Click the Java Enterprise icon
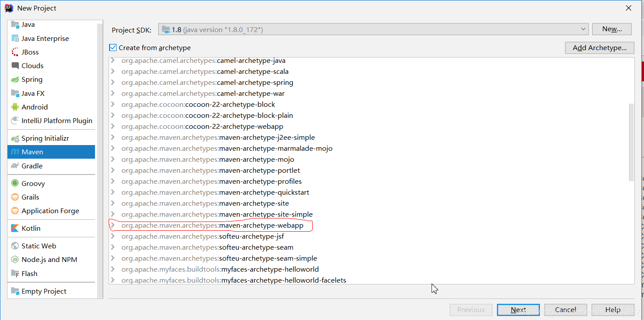Screen dimensions: 644x320 click(15, 38)
